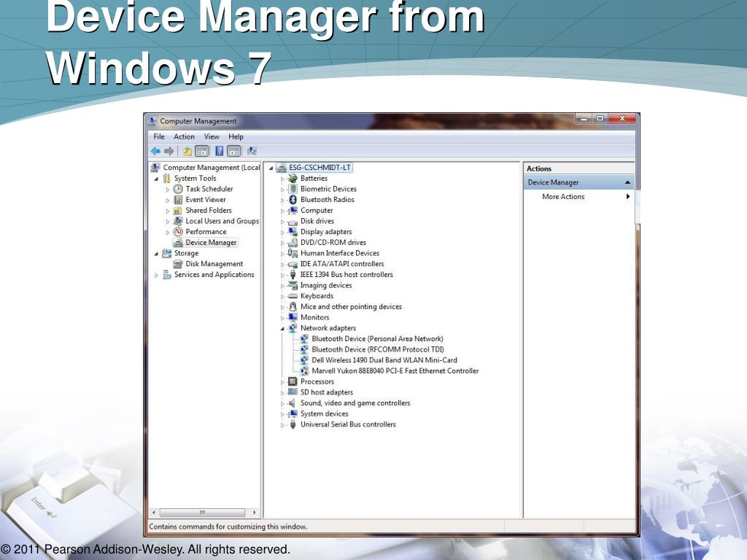
Task: Select the Event Viewer icon in tree
Action: click(x=178, y=200)
